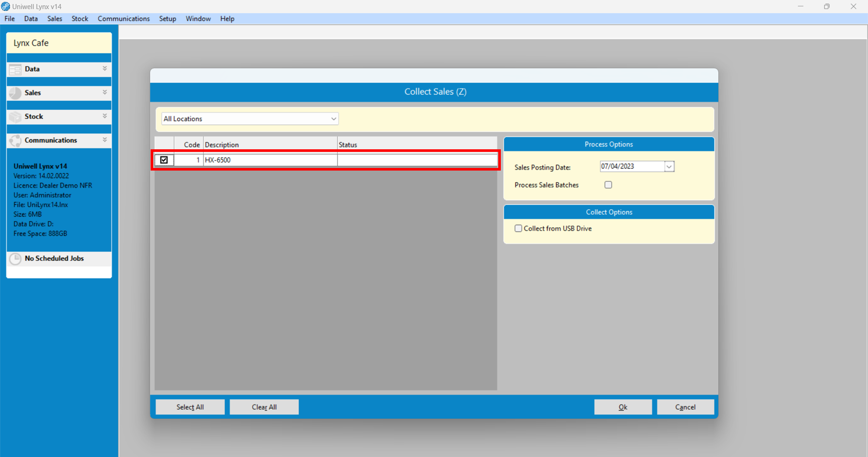Click the Stock box icon in sidebar
Image resolution: width=868 pixels, height=457 pixels.
pyautogui.click(x=15, y=117)
